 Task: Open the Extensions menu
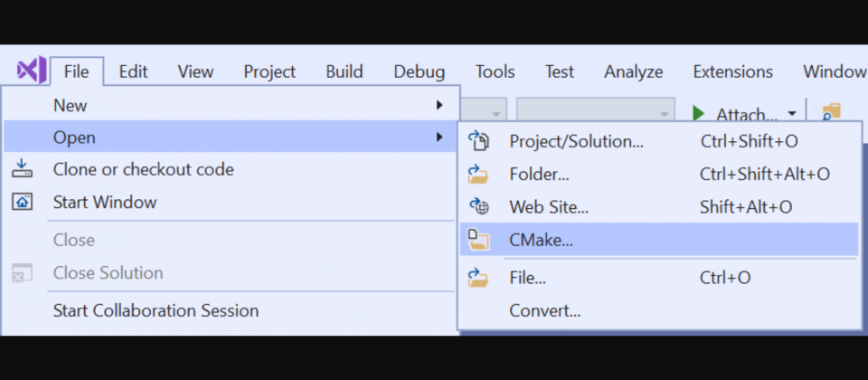[733, 71]
